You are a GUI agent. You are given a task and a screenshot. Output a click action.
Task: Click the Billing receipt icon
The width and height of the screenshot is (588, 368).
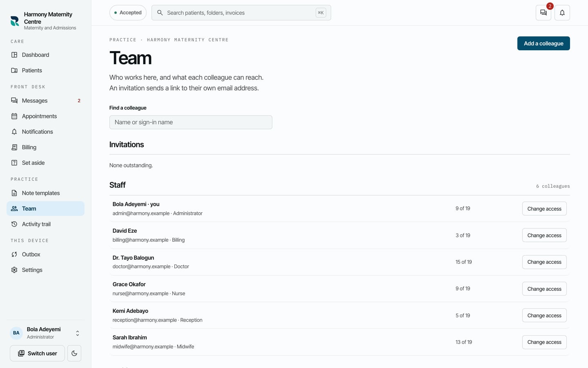coord(14,147)
